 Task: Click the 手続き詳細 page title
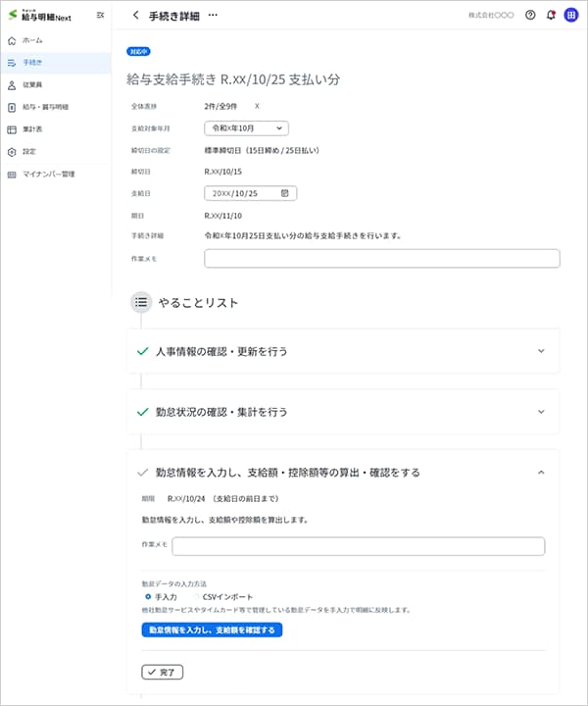[174, 16]
